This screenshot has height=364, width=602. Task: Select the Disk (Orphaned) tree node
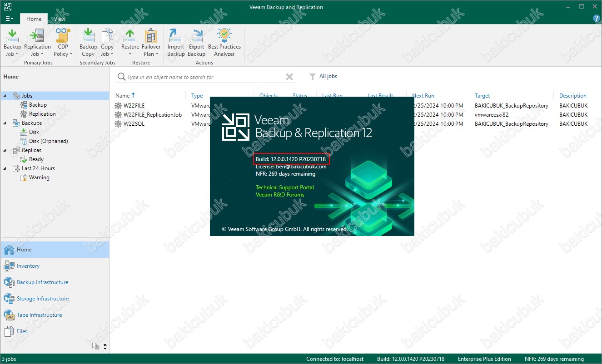48,141
